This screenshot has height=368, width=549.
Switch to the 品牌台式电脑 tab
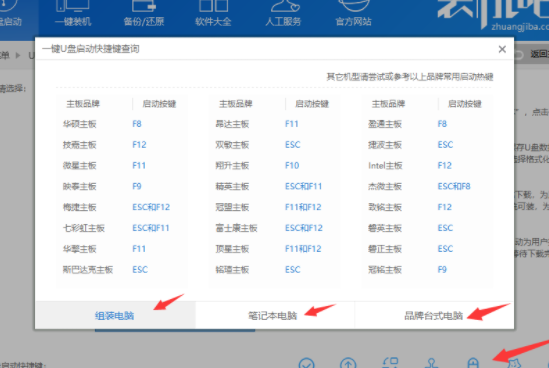coord(433,315)
